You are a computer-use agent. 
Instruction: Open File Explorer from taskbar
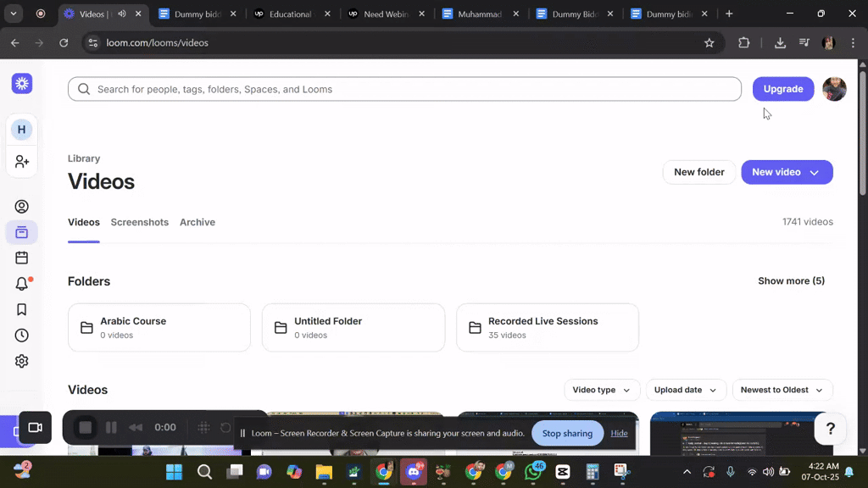click(x=324, y=472)
